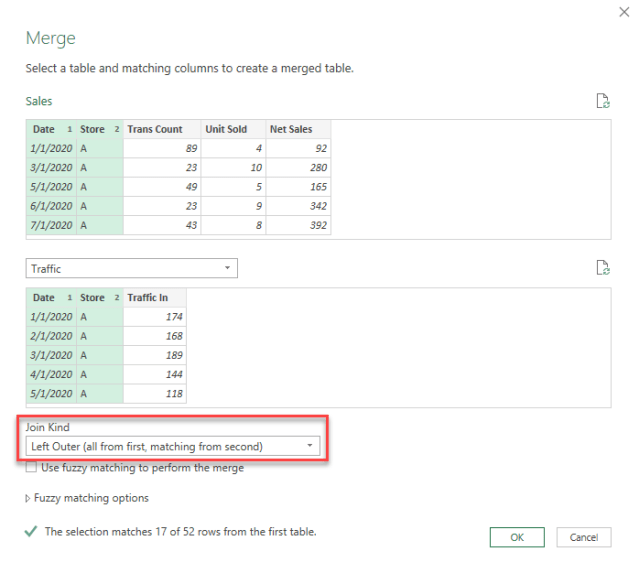Open the Join Kind dropdown
The height and width of the screenshot is (573, 639).
point(173,446)
